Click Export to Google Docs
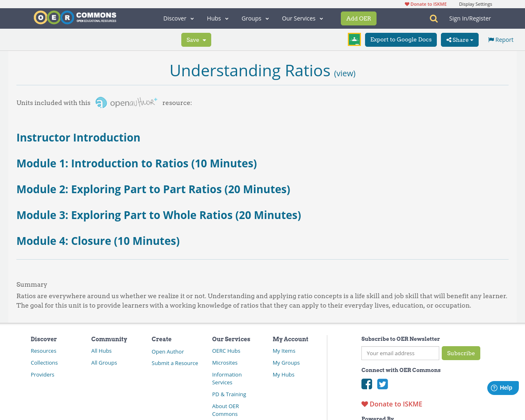 click(x=401, y=39)
